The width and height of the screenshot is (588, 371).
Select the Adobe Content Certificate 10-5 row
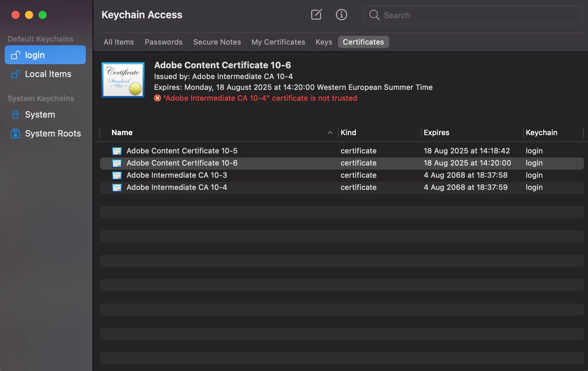pyautogui.click(x=342, y=151)
